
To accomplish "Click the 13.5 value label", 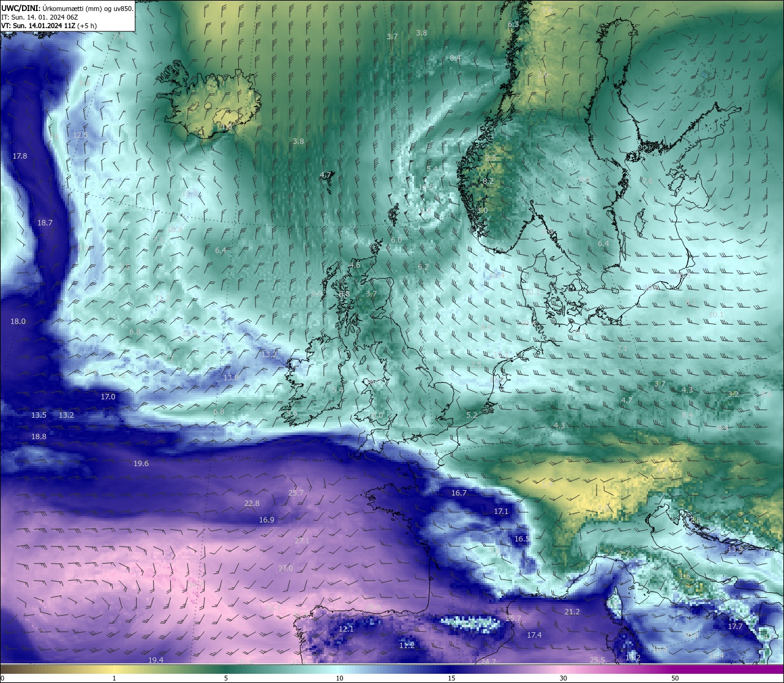I will pyautogui.click(x=39, y=415).
